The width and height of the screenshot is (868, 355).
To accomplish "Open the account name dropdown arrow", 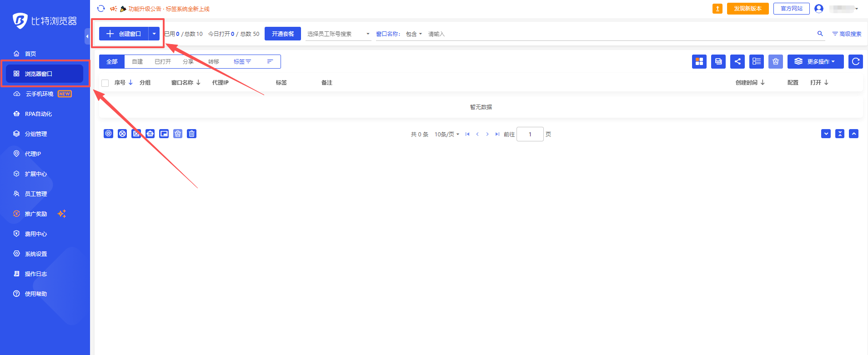I will (857, 9).
